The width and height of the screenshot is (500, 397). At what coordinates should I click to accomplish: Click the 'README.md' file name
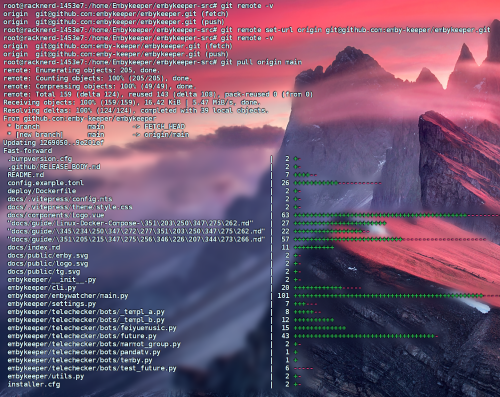click(x=25, y=175)
